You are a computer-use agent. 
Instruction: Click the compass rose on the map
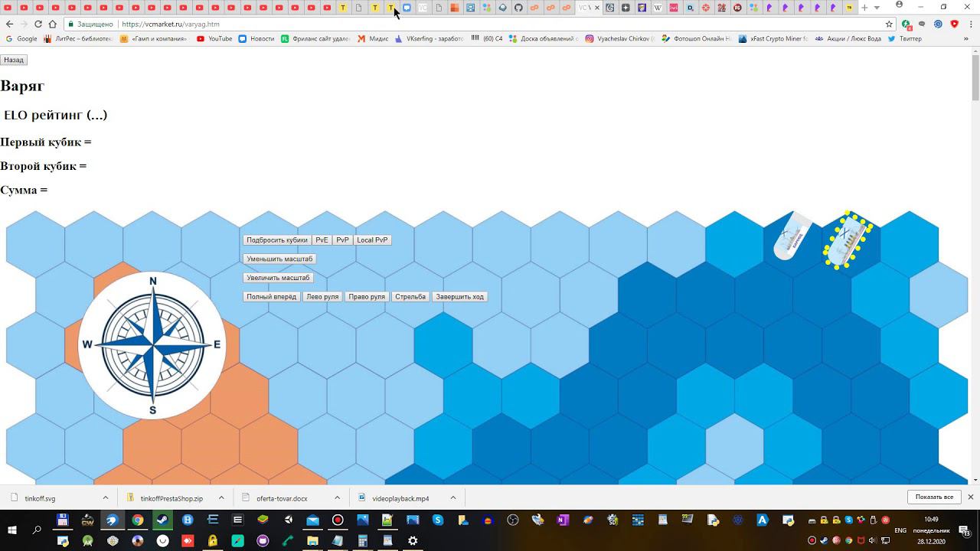[152, 345]
